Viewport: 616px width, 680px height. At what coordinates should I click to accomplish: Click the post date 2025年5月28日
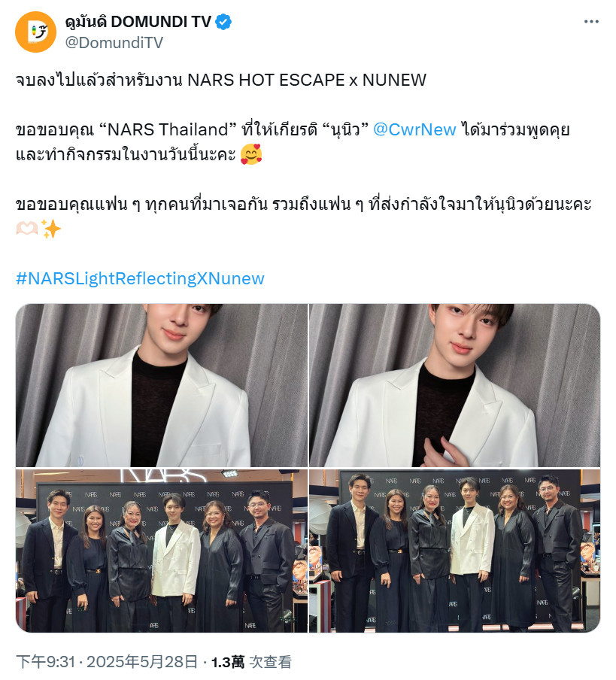[x=142, y=662]
